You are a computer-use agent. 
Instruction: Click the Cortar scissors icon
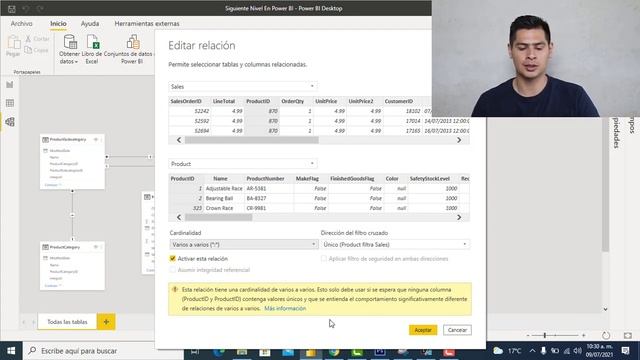point(28,39)
